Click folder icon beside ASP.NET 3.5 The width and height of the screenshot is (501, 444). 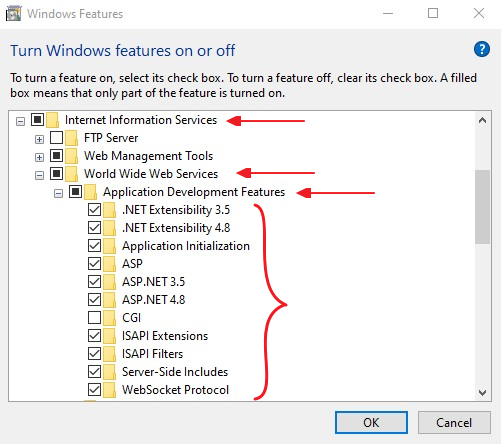(110, 282)
